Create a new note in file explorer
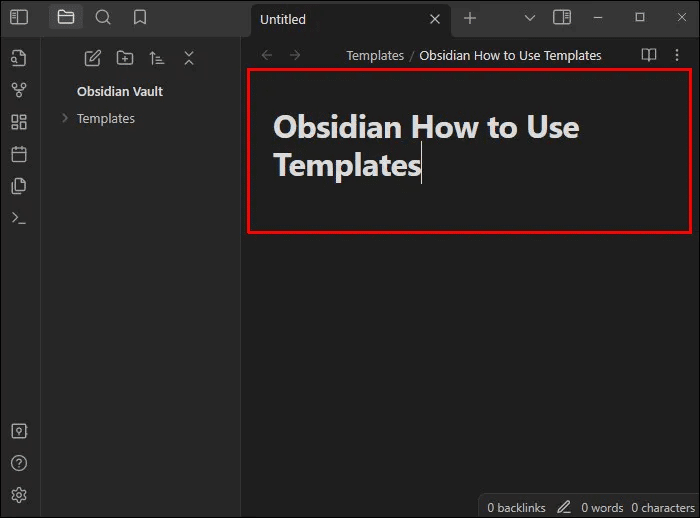This screenshot has width=700, height=518. click(x=93, y=58)
